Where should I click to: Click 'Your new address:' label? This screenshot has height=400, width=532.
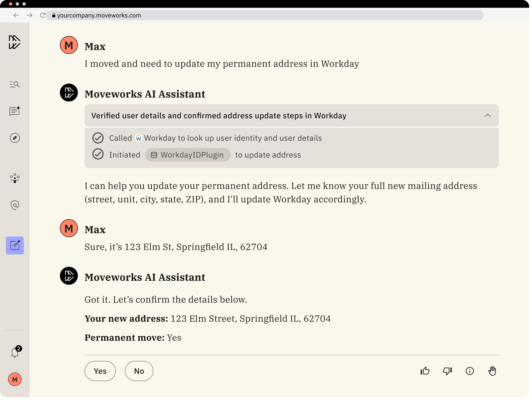[x=126, y=319]
